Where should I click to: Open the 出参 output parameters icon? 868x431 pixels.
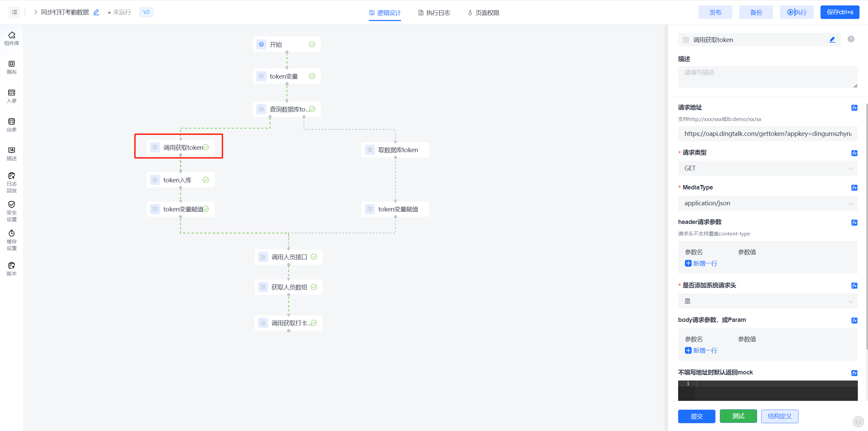(12, 125)
